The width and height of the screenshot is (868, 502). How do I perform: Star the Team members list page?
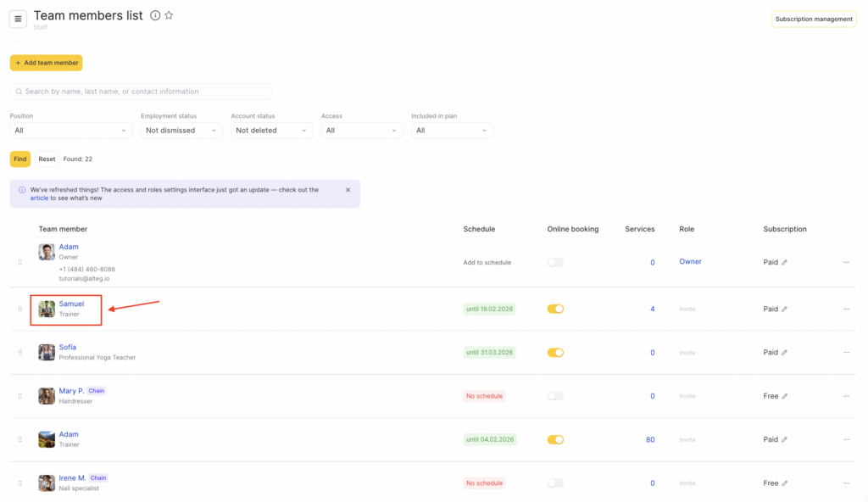[169, 15]
